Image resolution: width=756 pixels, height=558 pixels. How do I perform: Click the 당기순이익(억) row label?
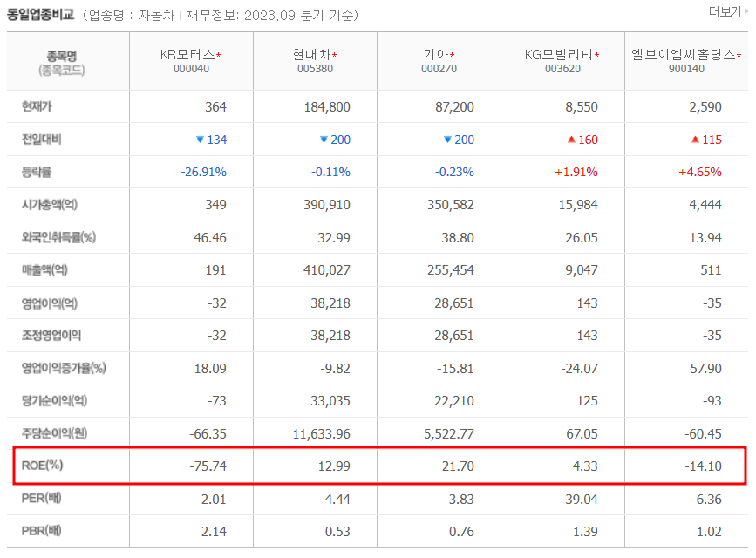[x=54, y=401]
